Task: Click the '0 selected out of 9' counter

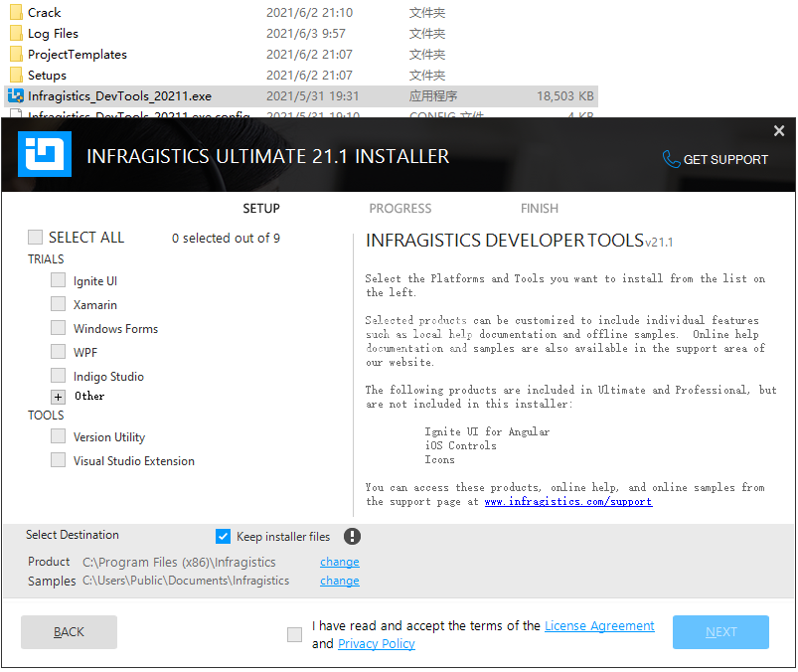Action: click(x=226, y=238)
